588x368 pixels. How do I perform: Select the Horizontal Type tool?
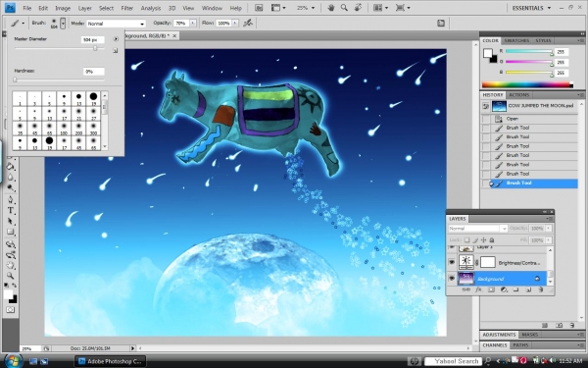pos(11,210)
